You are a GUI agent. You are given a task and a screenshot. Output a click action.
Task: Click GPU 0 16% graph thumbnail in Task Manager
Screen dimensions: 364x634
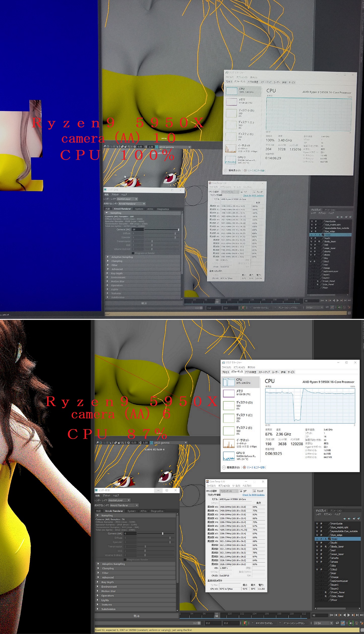[229, 456]
